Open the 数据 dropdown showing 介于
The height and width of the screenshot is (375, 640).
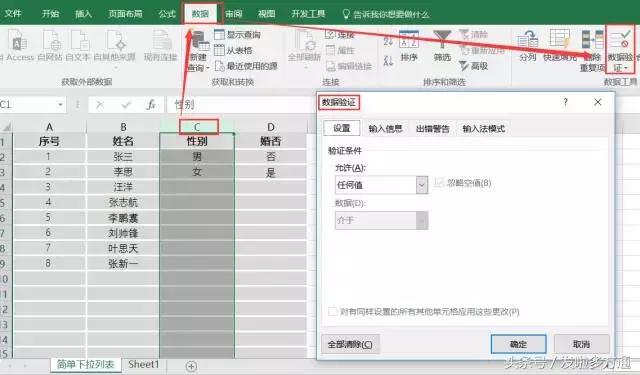coord(381,220)
